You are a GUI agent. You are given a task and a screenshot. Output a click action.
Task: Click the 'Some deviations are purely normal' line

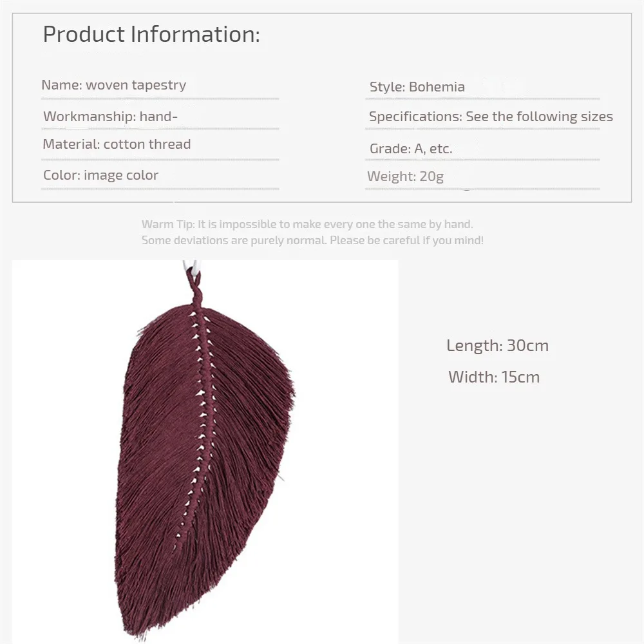point(312,240)
